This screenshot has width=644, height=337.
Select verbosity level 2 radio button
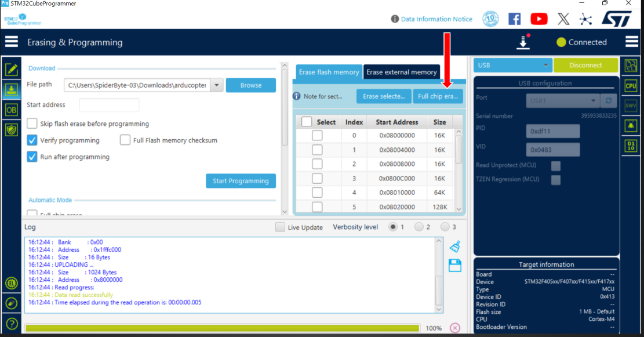(x=419, y=227)
